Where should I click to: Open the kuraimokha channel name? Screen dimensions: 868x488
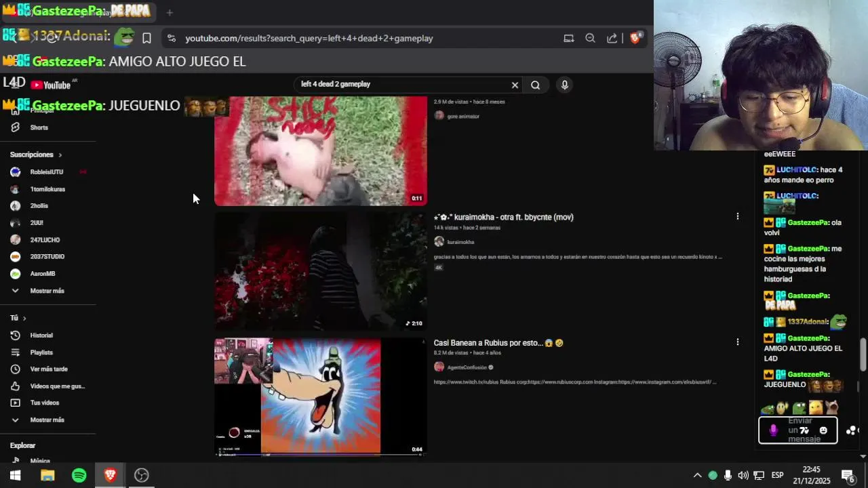point(460,242)
